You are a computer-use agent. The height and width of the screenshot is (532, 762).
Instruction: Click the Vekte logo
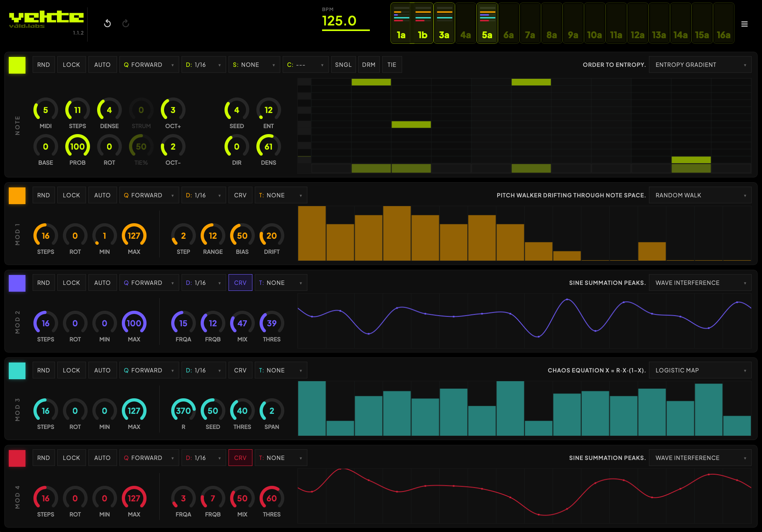pyautogui.click(x=46, y=19)
